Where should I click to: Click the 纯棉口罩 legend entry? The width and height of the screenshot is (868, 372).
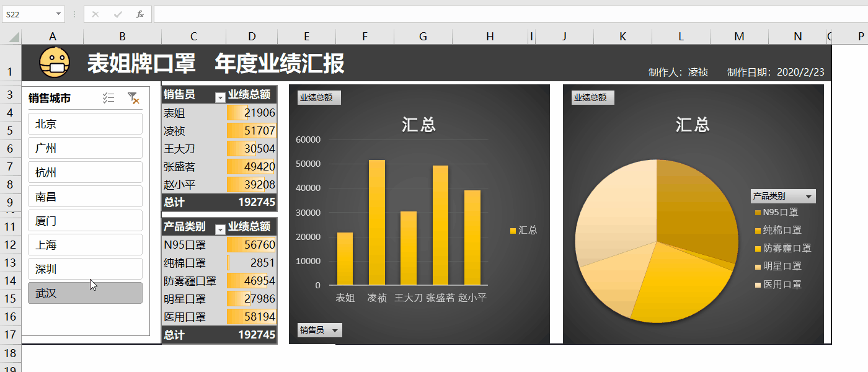[x=778, y=230]
